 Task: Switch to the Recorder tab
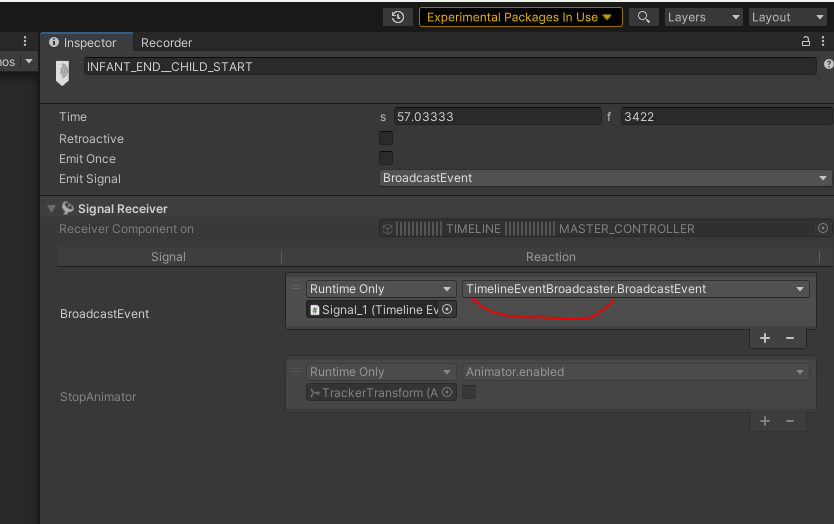coord(166,43)
